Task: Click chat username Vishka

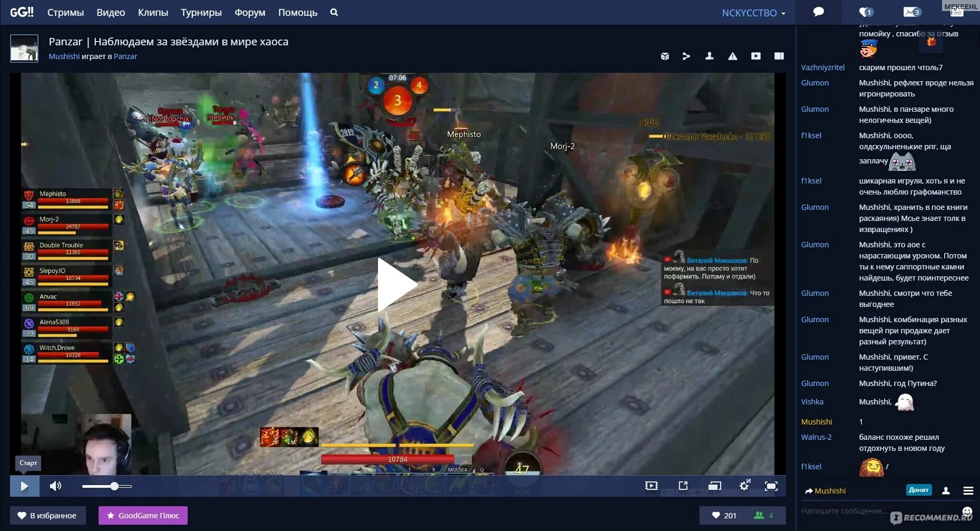Action: click(x=812, y=402)
